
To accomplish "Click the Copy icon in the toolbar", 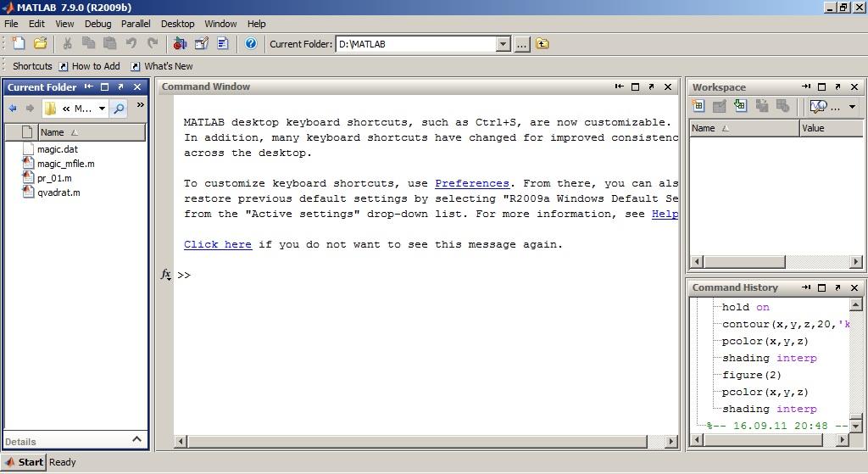I will 88,43.
